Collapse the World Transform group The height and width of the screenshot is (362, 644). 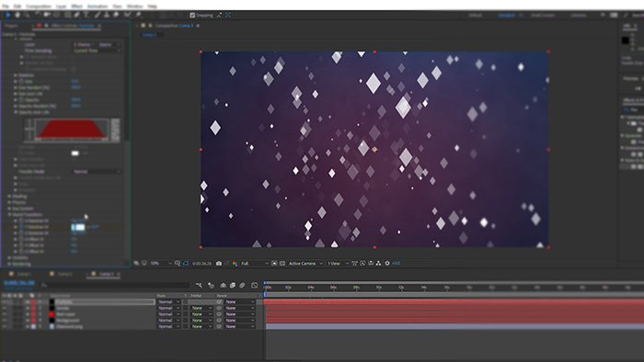(x=9, y=214)
